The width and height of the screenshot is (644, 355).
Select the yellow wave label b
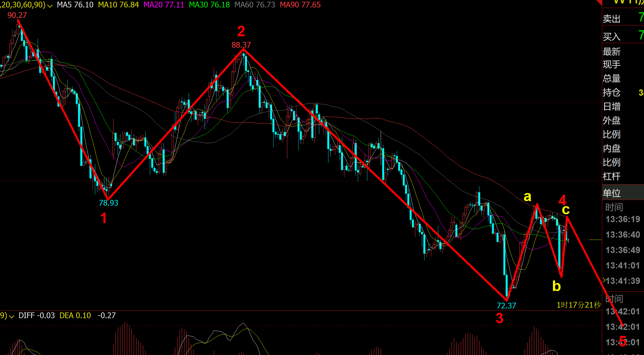point(556,286)
